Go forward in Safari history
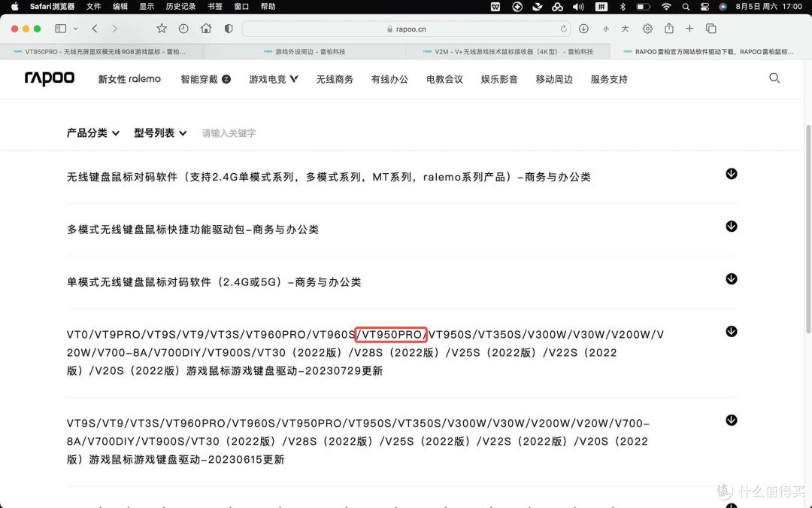 (x=114, y=29)
